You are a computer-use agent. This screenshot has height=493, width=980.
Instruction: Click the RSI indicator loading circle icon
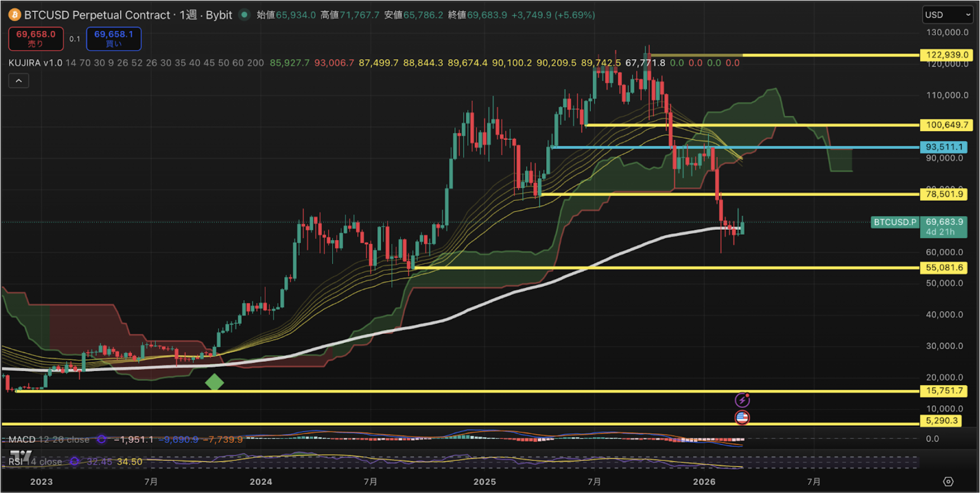coord(75,462)
